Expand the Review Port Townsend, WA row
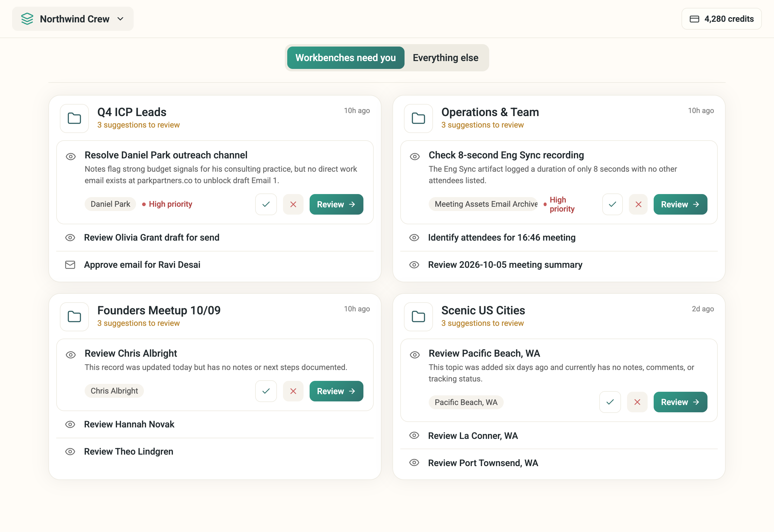774x532 pixels. tap(559, 463)
